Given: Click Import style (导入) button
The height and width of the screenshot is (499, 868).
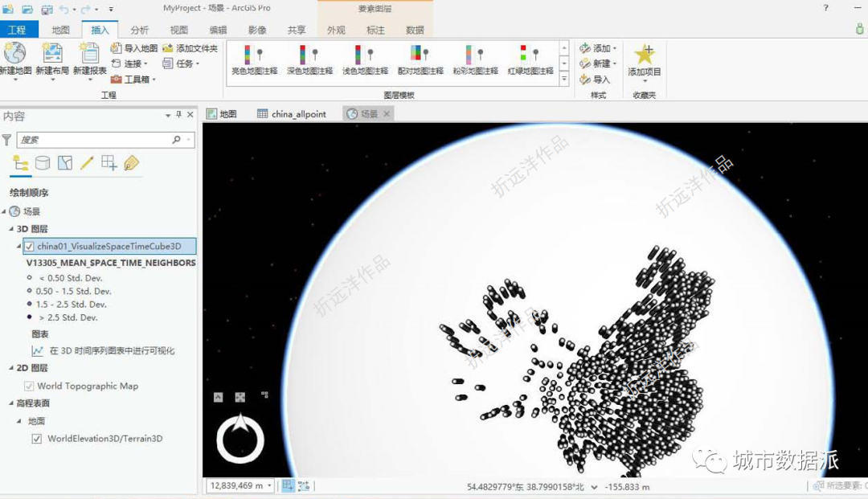Looking at the screenshot, I should click(x=595, y=79).
